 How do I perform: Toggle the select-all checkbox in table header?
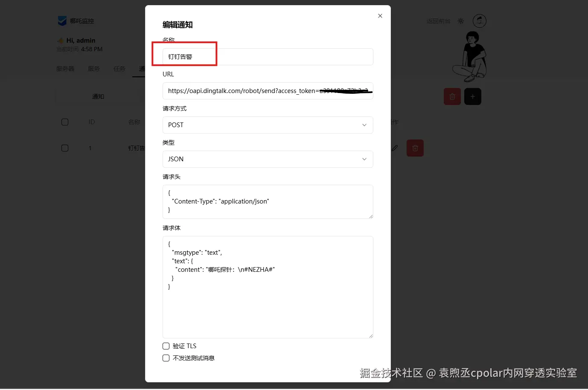click(65, 122)
